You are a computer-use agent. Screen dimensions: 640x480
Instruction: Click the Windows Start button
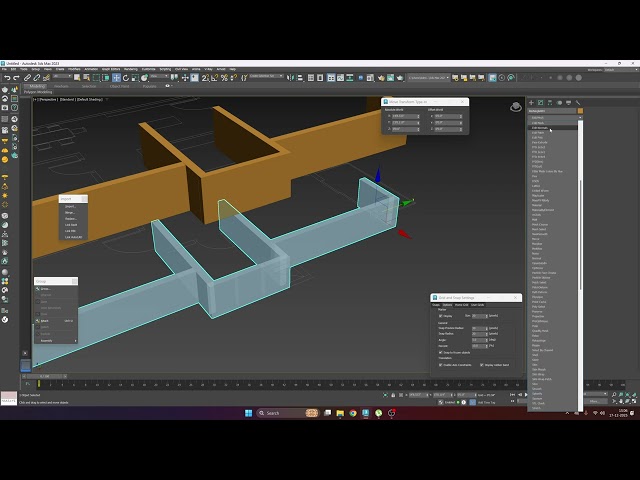click(x=248, y=413)
